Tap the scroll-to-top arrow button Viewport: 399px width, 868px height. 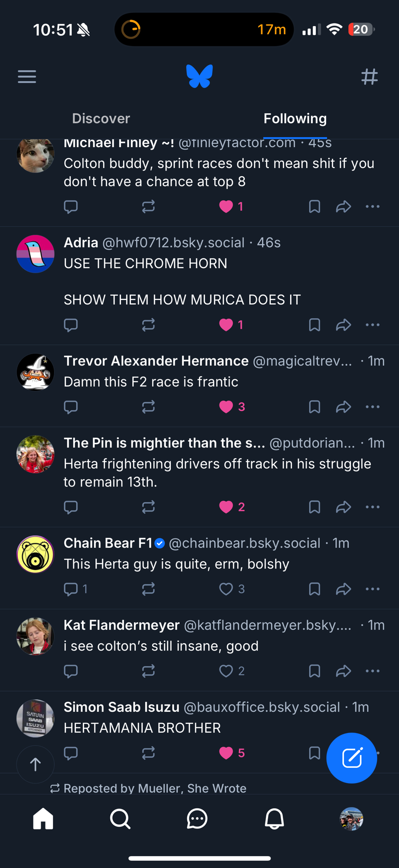click(36, 764)
